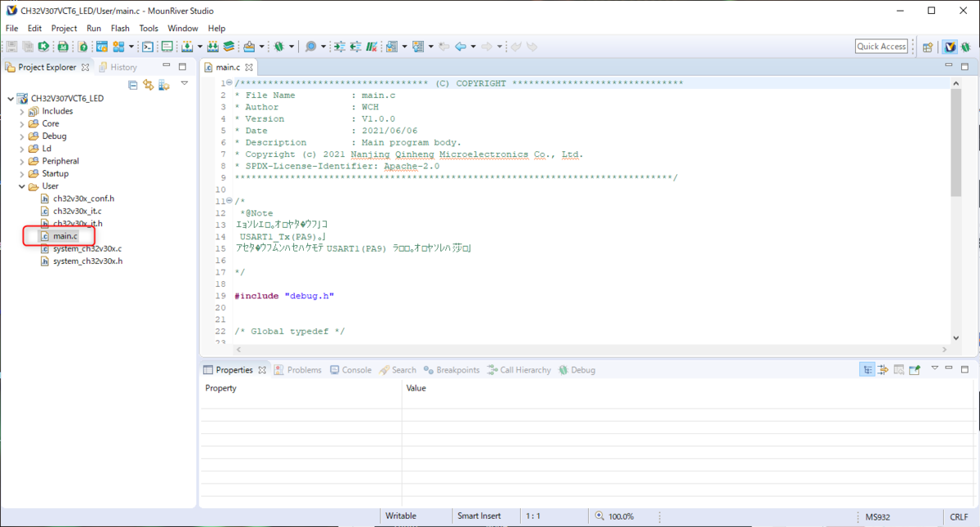This screenshot has width=980, height=527.
Task: Click the green bug Debug toolbar icon
Action: (279, 47)
